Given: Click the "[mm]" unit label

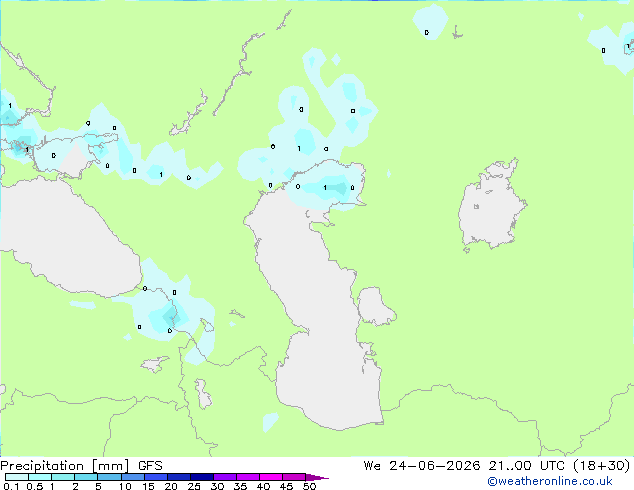Looking at the screenshot, I should point(110,466).
